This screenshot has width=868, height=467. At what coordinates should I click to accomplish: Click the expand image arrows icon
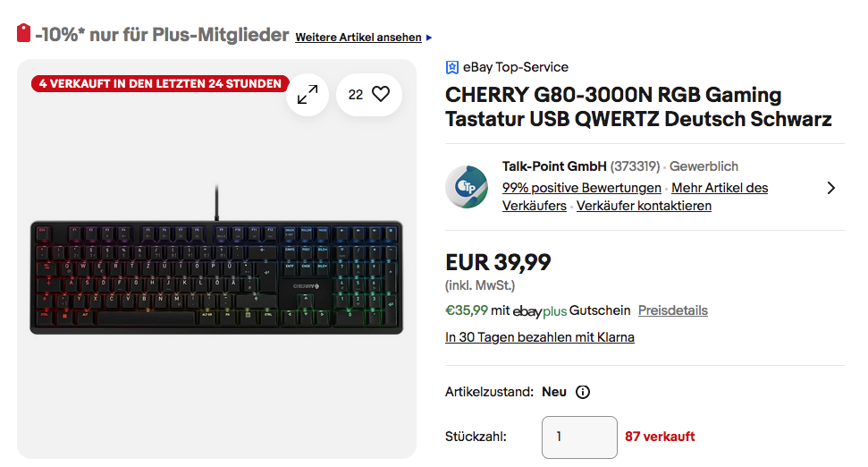308,94
